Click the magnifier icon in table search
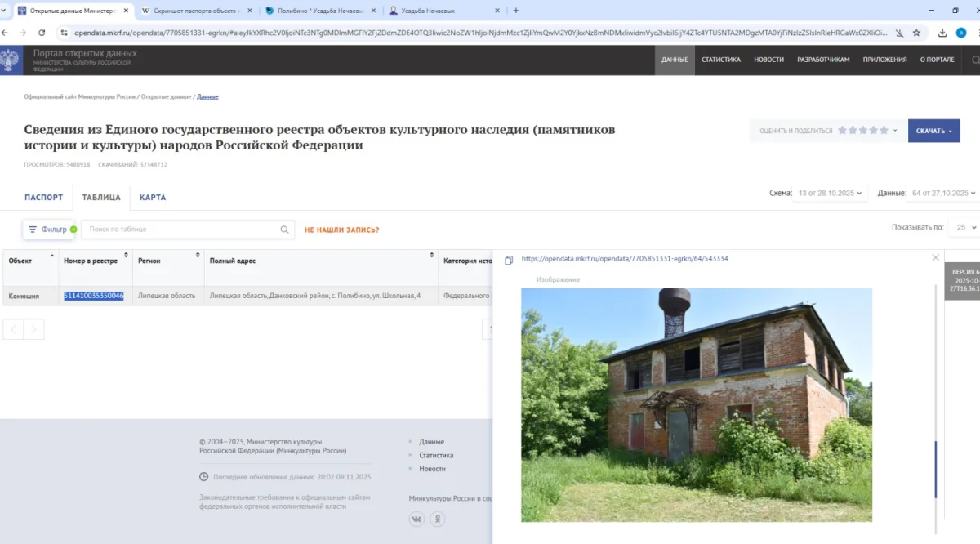This screenshot has width=980, height=544. pyautogui.click(x=284, y=230)
